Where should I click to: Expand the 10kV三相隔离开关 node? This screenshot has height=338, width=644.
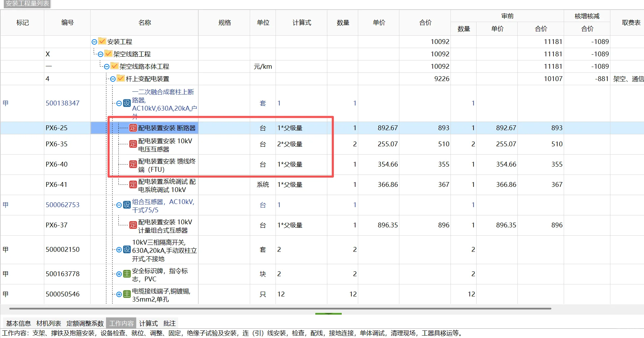coord(119,250)
